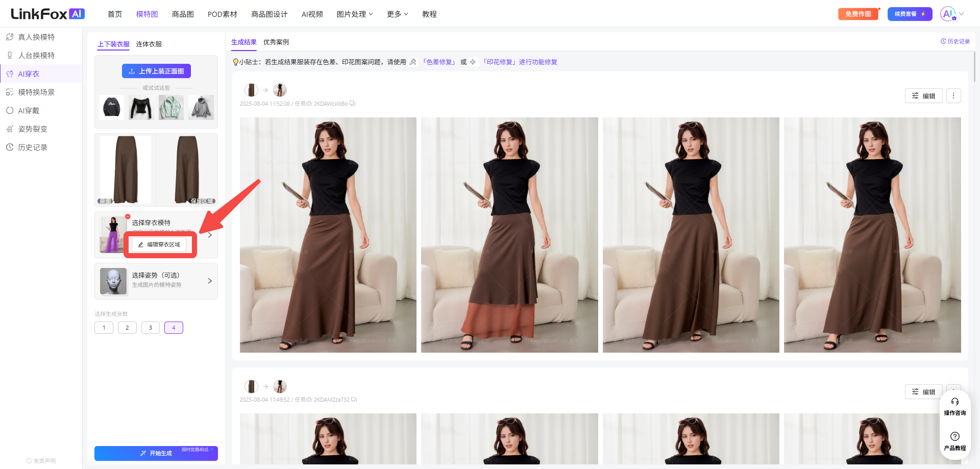Click model result avatar of 11:49:52 task
Screen dimensions: 980x469
click(280, 386)
